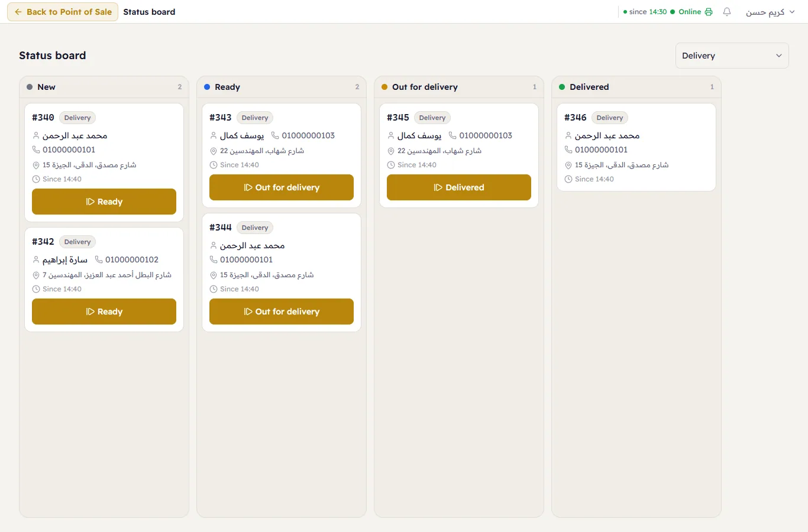Click the Delivery tag on order #343
Viewport: 808px width, 532px height.
pyautogui.click(x=255, y=118)
